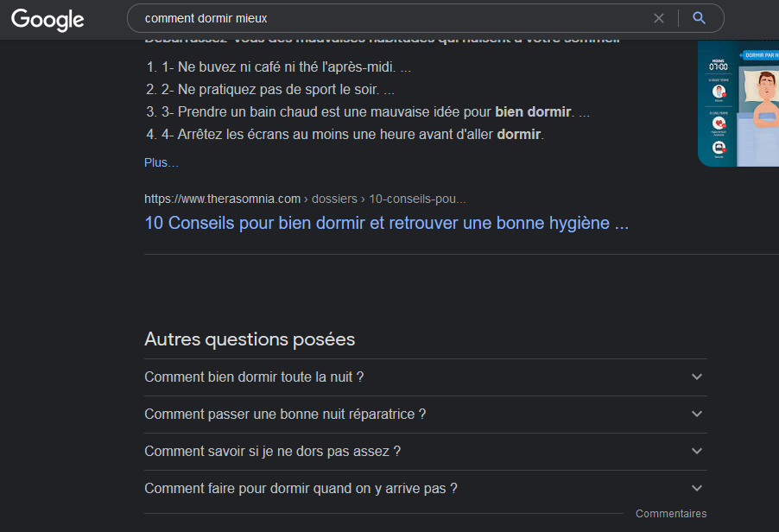Click the 'Plus…' link under the list
779x532 pixels.
pos(161,162)
